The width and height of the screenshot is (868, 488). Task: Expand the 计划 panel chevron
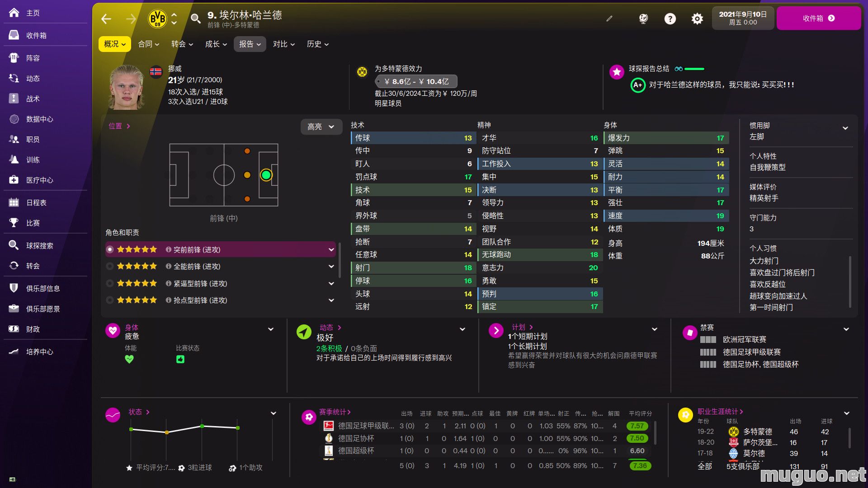[654, 329]
